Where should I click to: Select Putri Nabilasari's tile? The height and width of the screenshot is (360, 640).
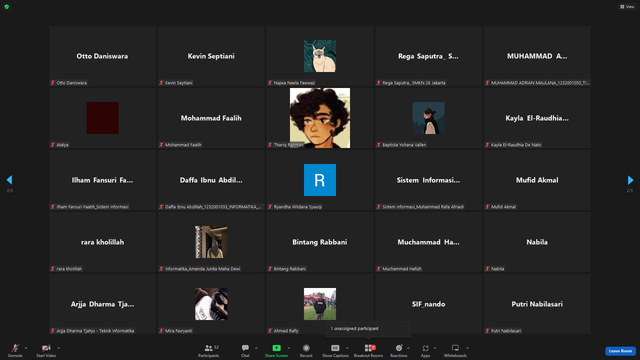pos(537,304)
